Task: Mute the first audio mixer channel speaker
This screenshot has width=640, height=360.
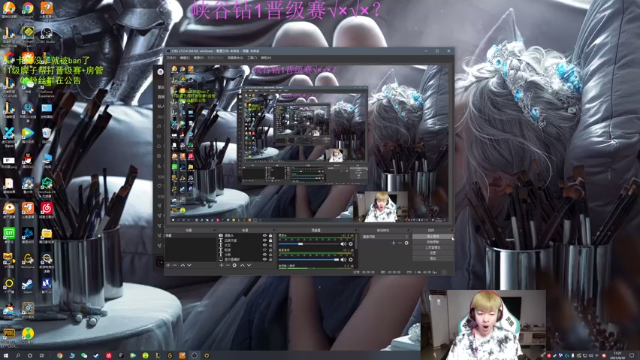Action: pos(343,244)
